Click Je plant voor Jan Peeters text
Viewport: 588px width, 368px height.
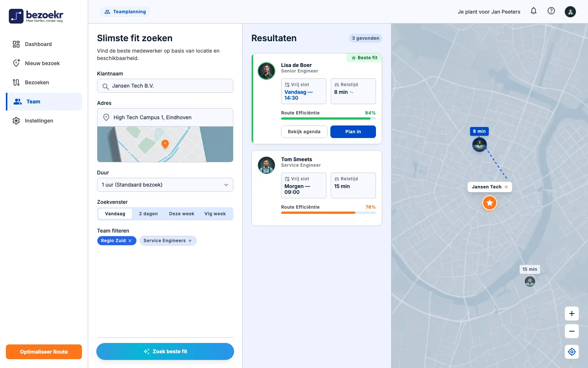(x=489, y=12)
